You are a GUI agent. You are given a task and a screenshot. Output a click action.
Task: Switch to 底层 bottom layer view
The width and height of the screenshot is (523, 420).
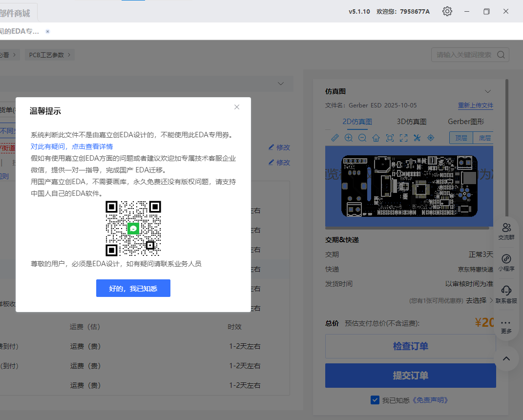click(484, 138)
